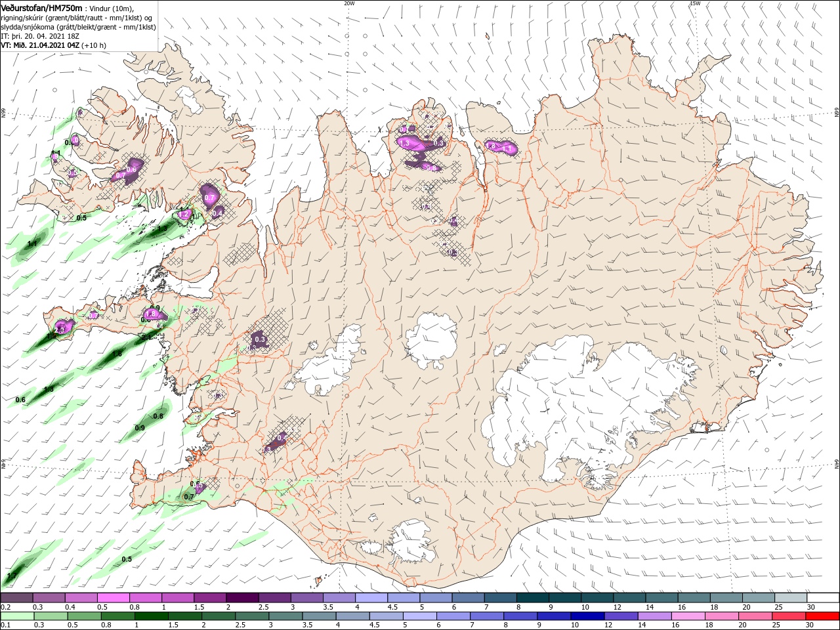
Task: Select the crimson rain swatch labeled 25
Action: point(789,616)
